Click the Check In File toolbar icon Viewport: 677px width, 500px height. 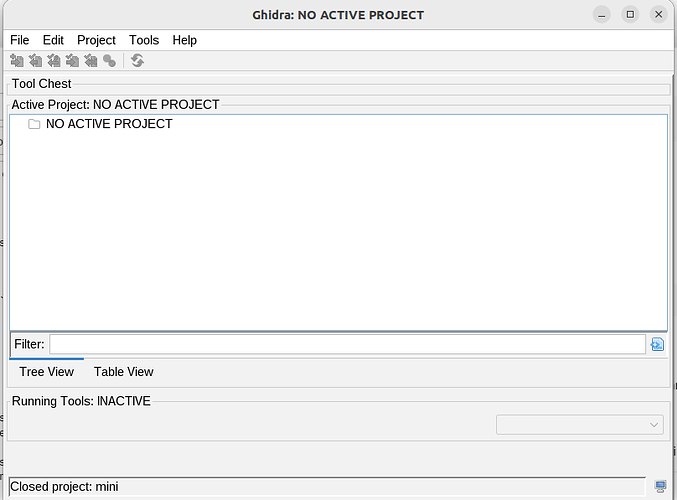click(x=73, y=60)
